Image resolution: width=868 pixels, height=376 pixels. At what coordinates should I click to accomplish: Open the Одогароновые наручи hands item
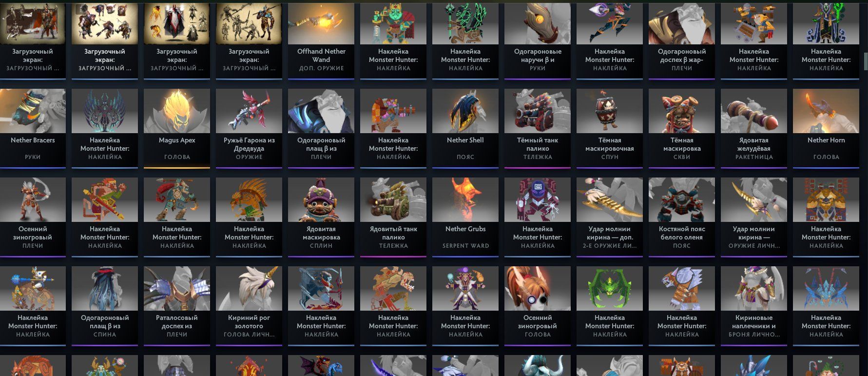pos(538,40)
